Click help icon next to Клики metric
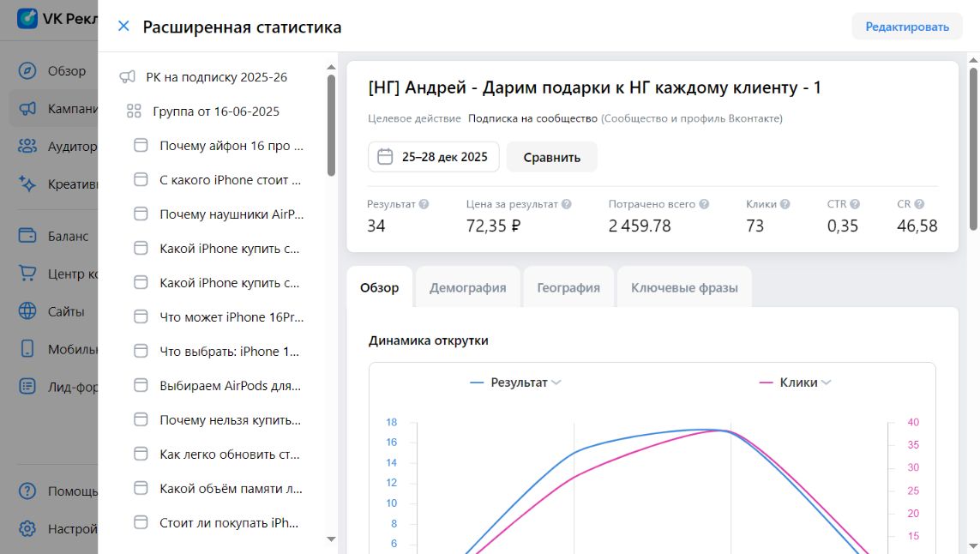This screenshot has width=980, height=554. pos(785,204)
